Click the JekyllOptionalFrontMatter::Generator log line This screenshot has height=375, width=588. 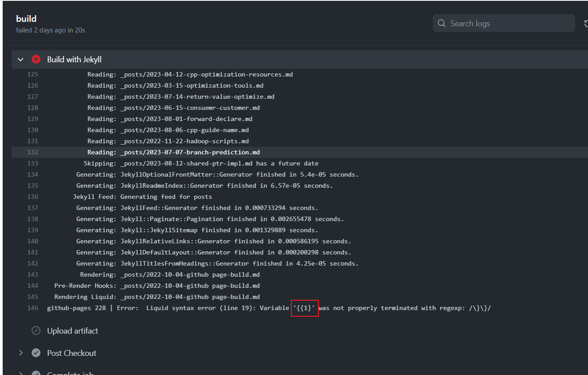click(217, 174)
